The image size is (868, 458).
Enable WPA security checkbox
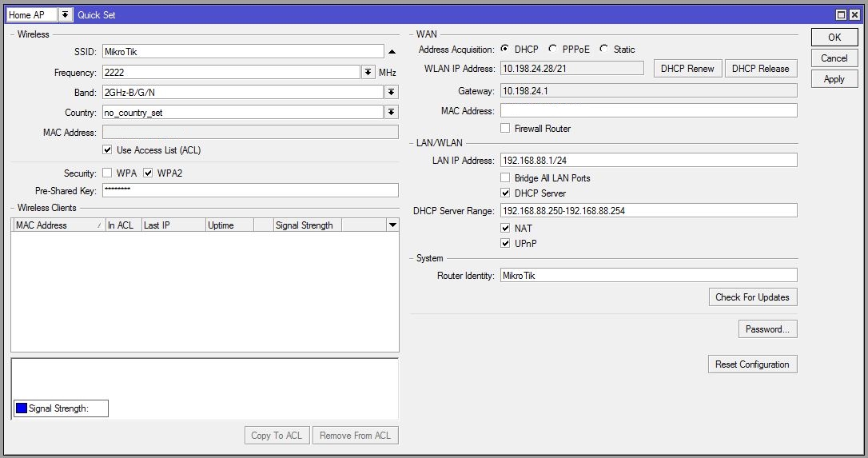(108, 173)
